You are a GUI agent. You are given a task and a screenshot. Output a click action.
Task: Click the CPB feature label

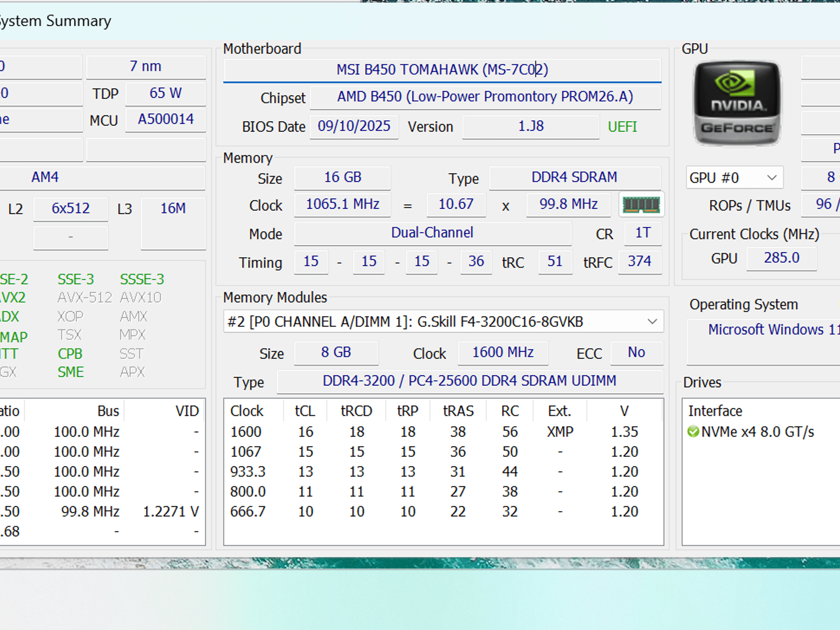tap(70, 354)
